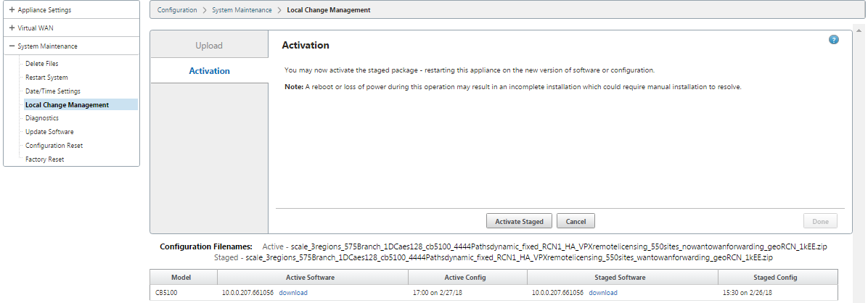
Task: Click the 17:00 on 2/27/18 cell
Action: pyautogui.click(x=467, y=293)
